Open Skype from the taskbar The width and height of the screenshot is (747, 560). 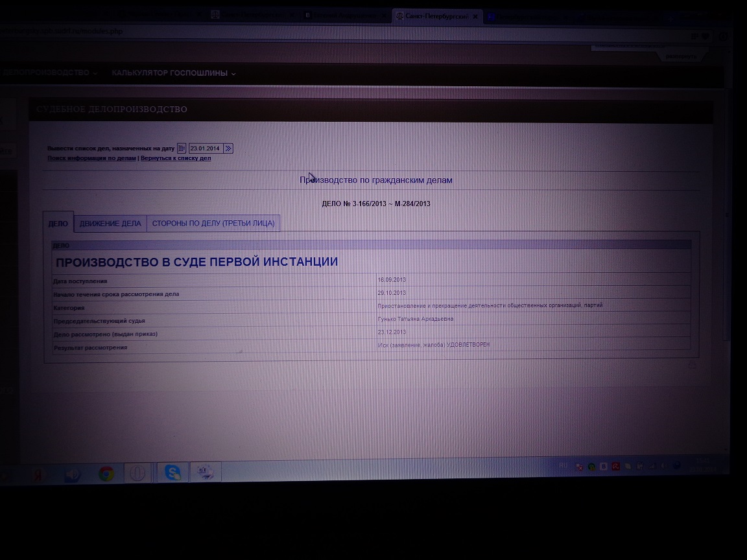point(172,473)
